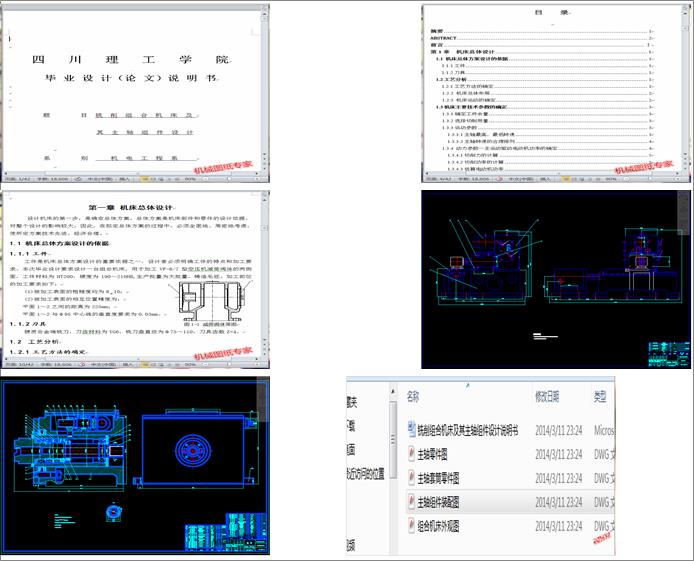The height and width of the screenshot is (561, 694).
Task: Select the DWG file icon for 主轴套筒零件图
Action: point(411,478)
